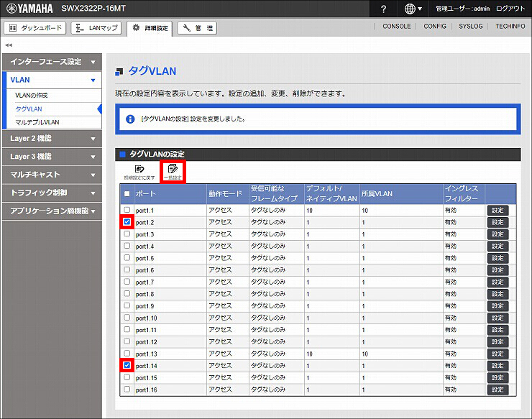The height and width of the screenshot is (419, 532).
Task: Click 設定 button for port1.4
Action: (x=497, y=246)
